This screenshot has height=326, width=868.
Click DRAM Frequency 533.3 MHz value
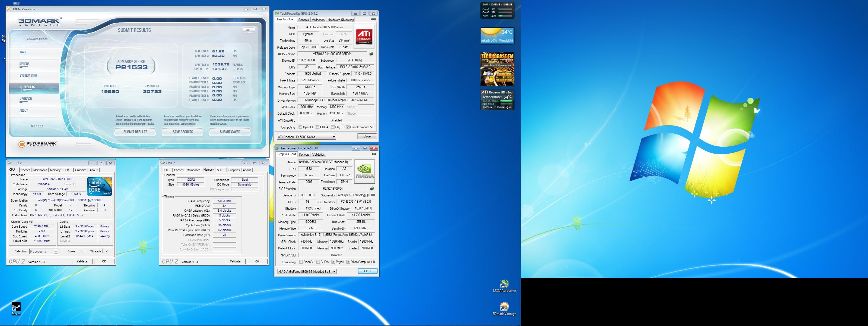pos(224,201)
